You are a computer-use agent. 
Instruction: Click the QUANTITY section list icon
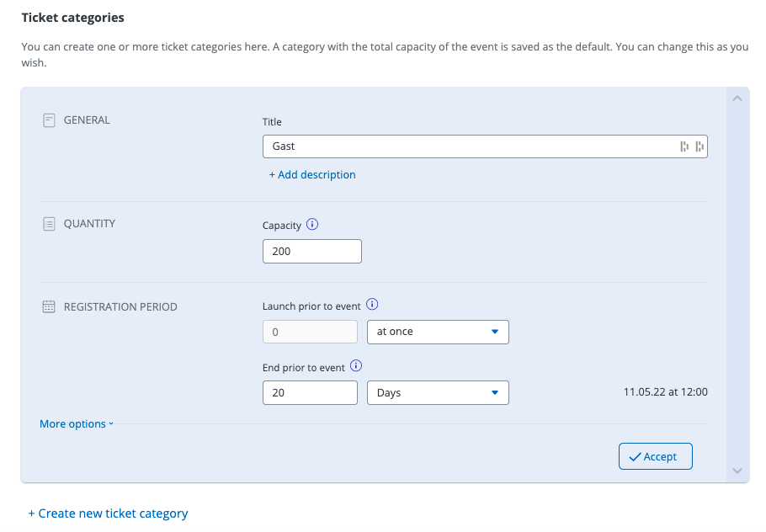(49, 224)
